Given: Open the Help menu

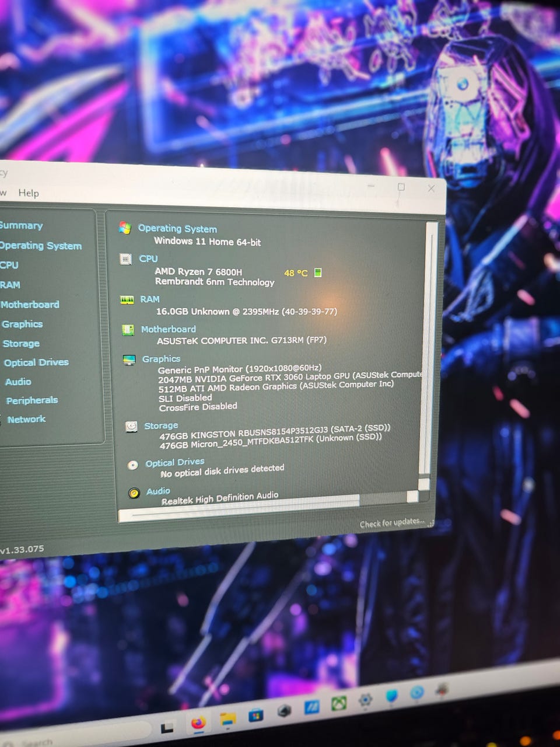Looking at the screenshot, I should click(x=29, y=193).
